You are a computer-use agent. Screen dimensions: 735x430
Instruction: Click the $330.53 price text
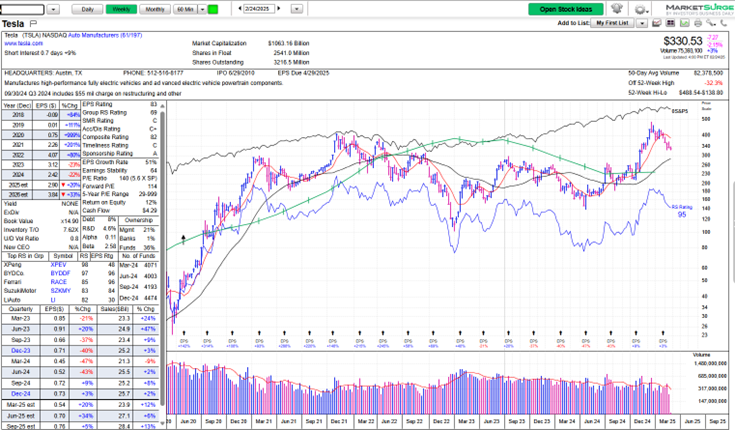(683, 41)
